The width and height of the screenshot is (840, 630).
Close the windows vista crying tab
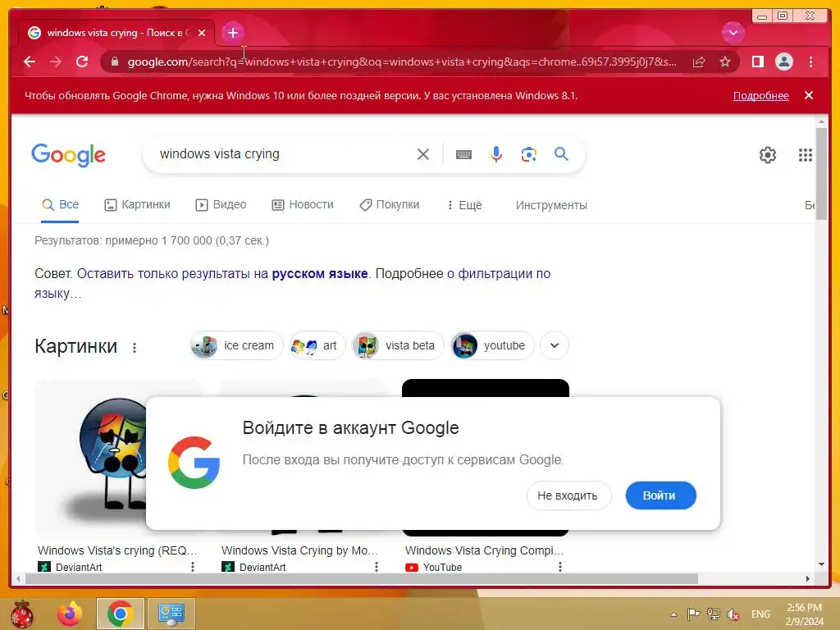202,33
